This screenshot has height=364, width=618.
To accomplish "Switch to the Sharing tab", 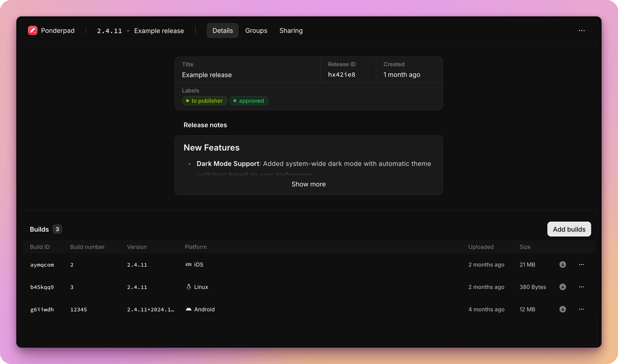I will tap(291, 31).
